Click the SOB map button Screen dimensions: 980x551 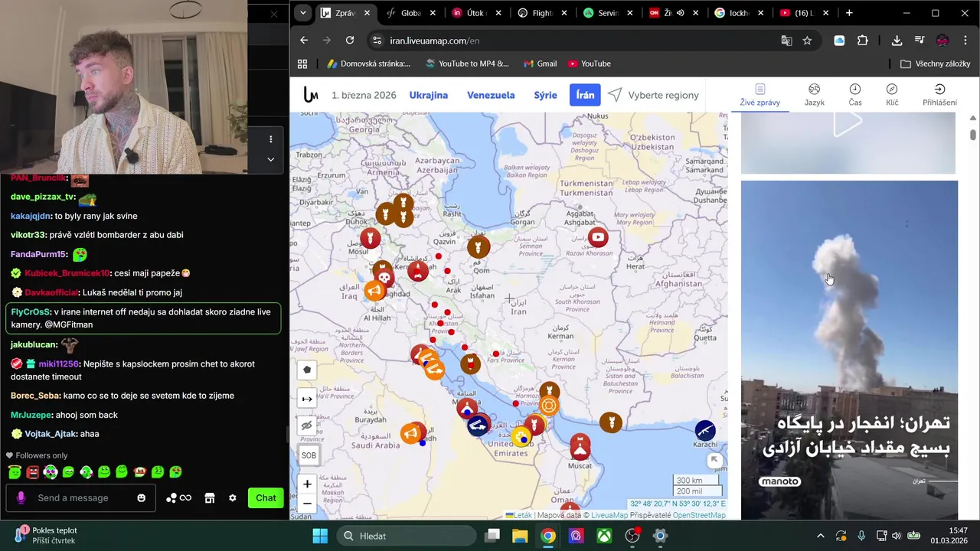click(x=309, y=455)
